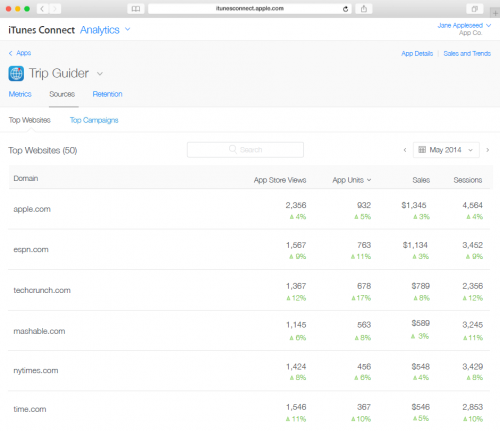Screen dimensions: 500x431
Task: Show all tabs icon in Safari
Action: click(475, 9)
